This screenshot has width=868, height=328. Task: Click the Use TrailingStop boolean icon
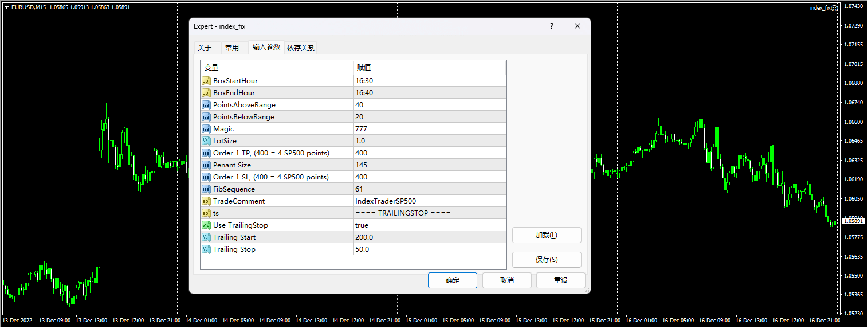[206, 225]
